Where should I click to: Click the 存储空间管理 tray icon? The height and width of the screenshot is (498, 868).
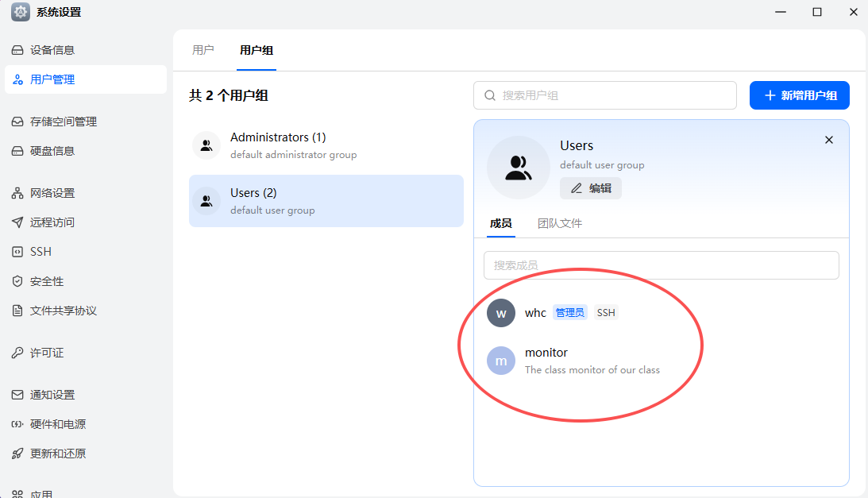[17, 122]
